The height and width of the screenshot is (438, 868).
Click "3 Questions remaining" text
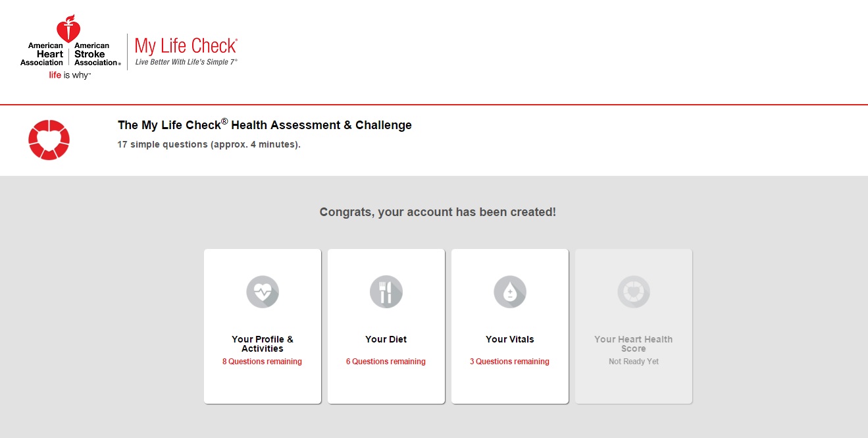509,362
